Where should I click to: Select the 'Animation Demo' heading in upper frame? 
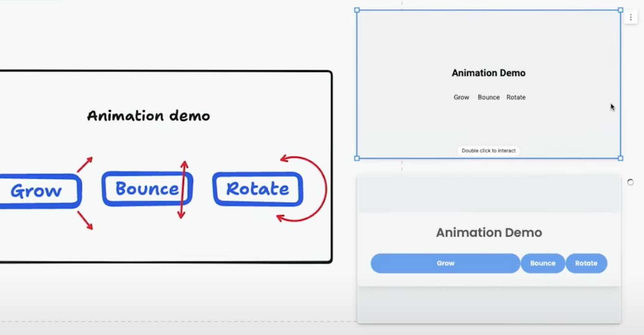click(489, 73)
